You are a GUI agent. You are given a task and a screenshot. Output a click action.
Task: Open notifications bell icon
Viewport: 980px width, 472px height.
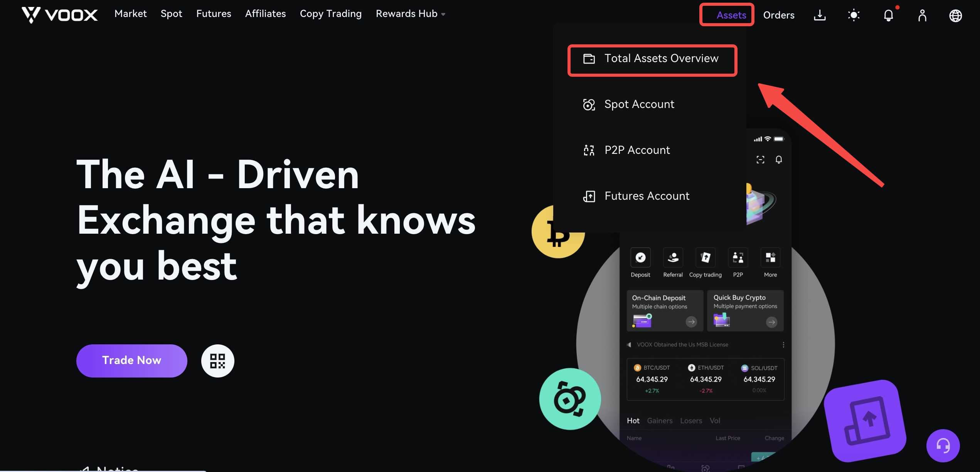pos(888,15)
